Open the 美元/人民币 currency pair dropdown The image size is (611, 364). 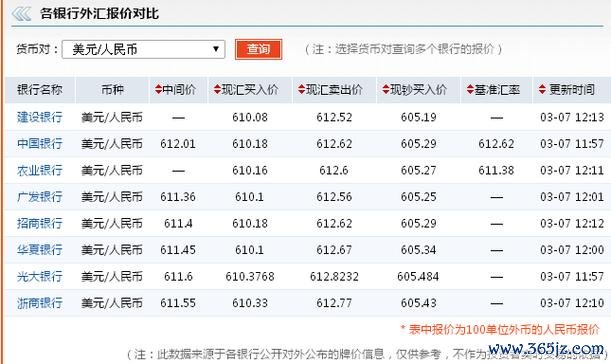(x=143, y=49)
